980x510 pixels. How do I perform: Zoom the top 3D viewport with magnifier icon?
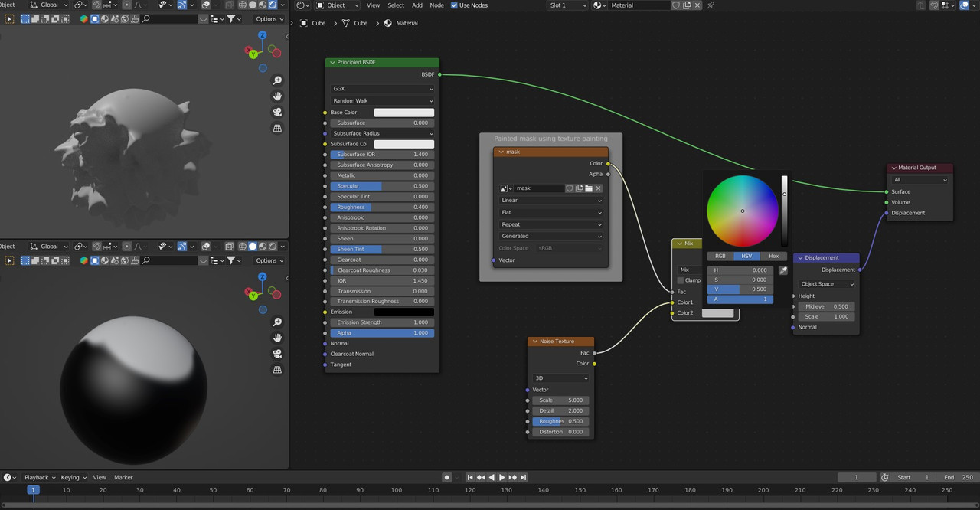pyautogui.click(x=277, y=80)
